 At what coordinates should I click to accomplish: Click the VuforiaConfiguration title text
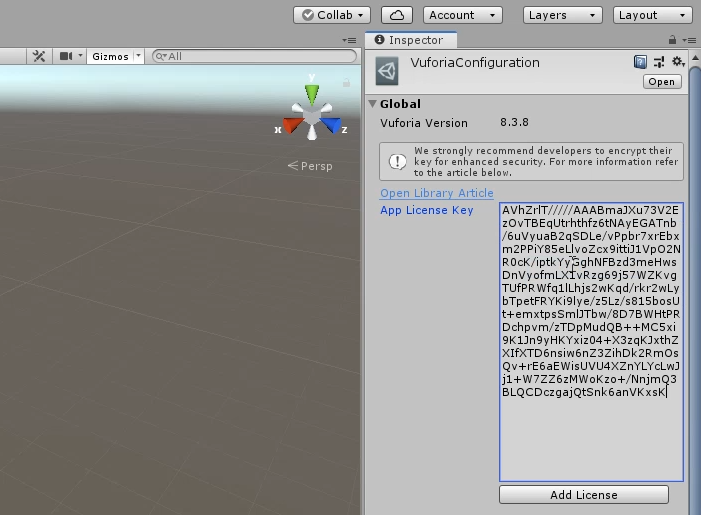coord(475,63)
